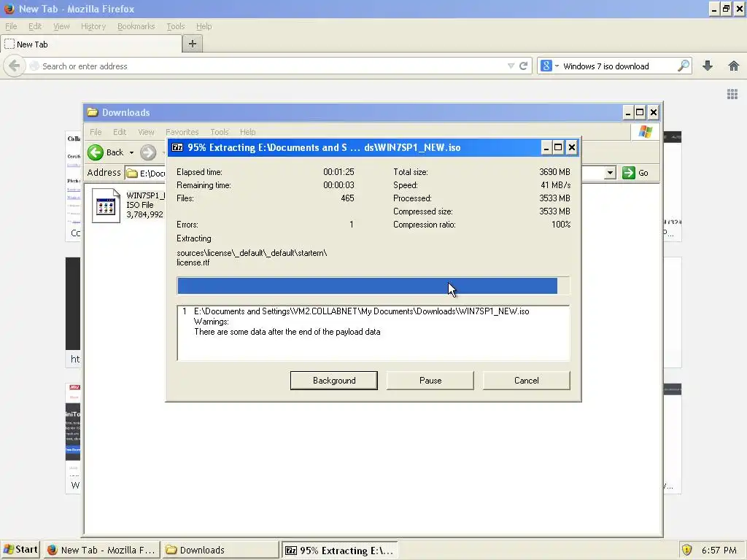Image resolution: width=747 pixels, height=560 pixels.
Task: Pause the 7-Zip extraction
Action: [x=430, y=381]
